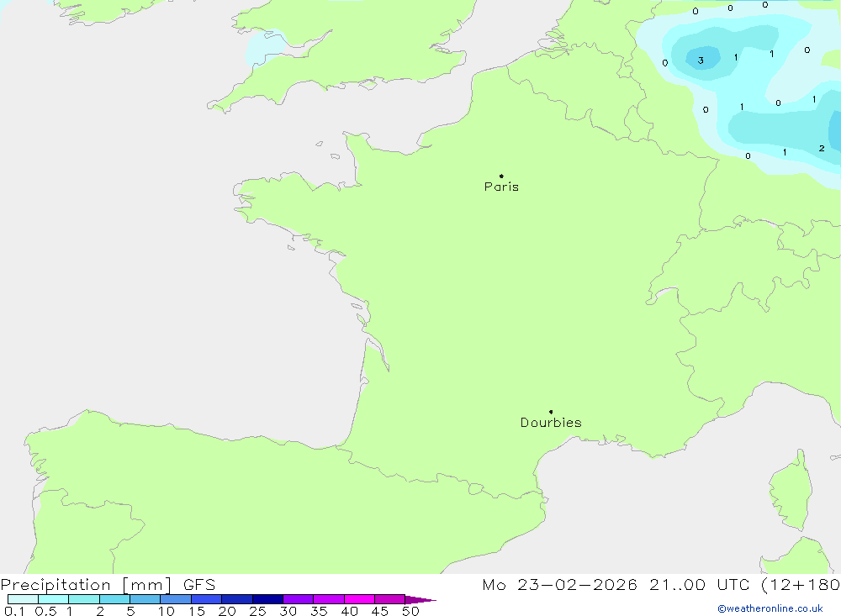Click the precipitation value '2' on the map
The image size is (841, 616).
pos(822,148)
